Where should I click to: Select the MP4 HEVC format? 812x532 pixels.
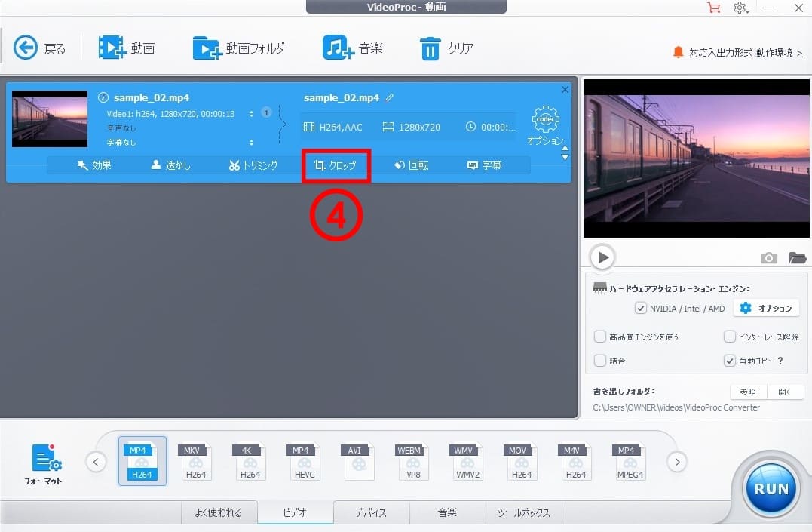click(305, 461)
